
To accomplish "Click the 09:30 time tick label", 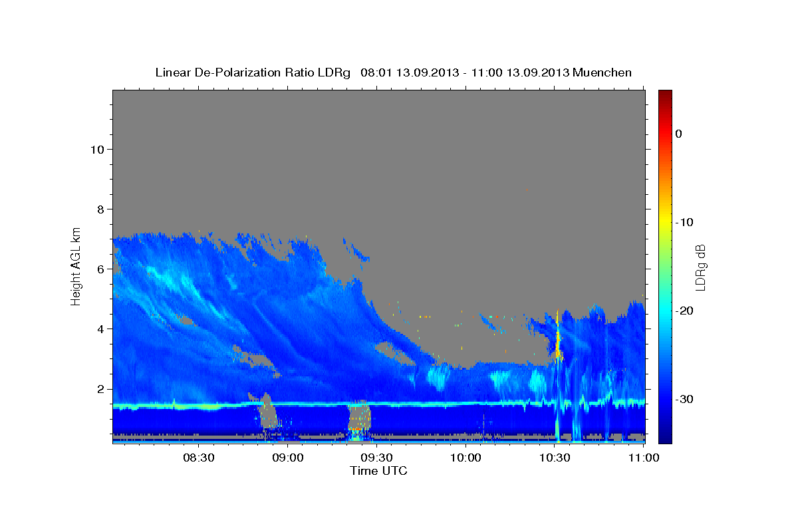I will tap(376, 458).
